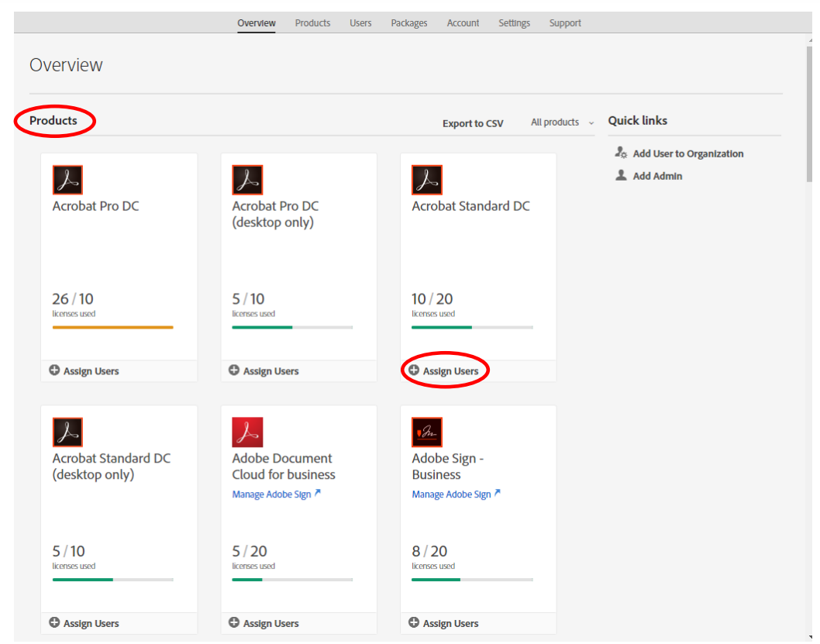820x644 pixels.
Task: Assign Users to Acrobat Standard DC (desktop only)
Action: [x=84, y=623]
